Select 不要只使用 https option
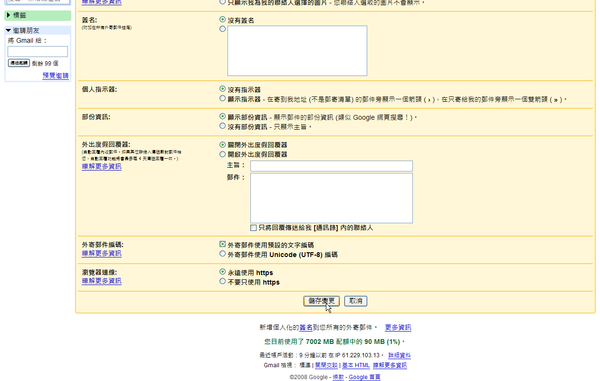Image resolution: width=600 pixels, height=381 pixels. coord(222,281)
